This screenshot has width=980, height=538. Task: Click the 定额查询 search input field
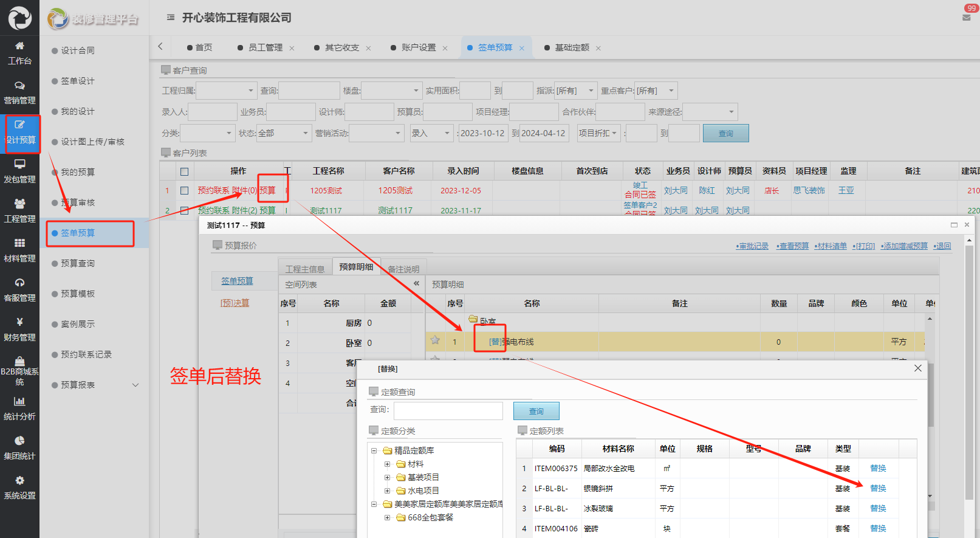click(x=448, y=411)
